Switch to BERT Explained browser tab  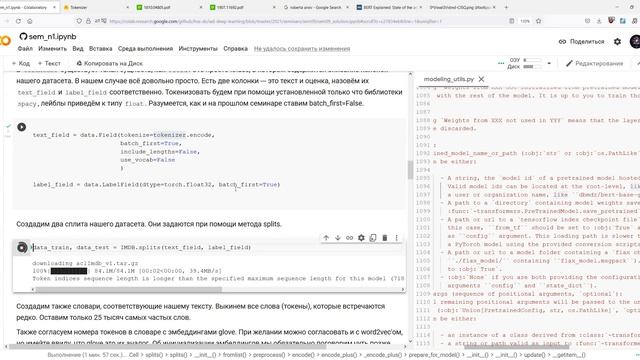[x=389, y=7]
